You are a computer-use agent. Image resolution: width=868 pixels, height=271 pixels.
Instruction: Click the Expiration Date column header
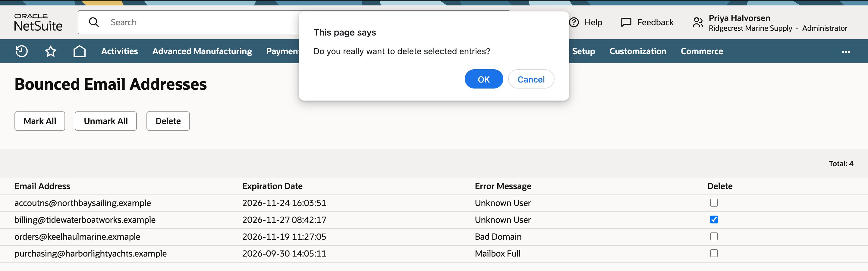272,186
